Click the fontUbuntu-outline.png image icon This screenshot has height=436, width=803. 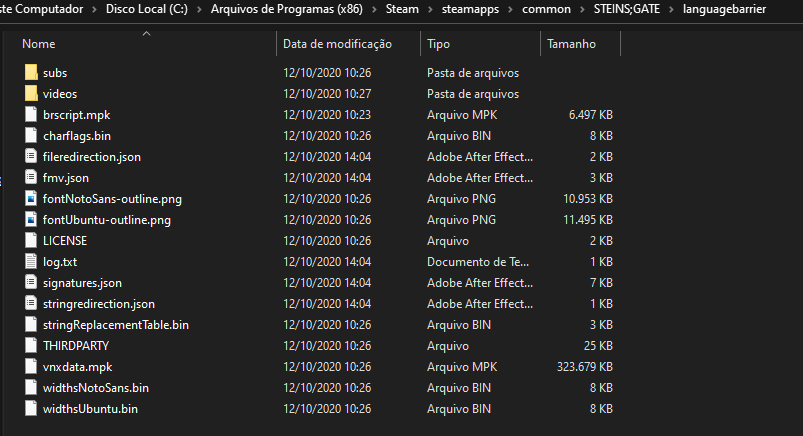tap(31, 219)
